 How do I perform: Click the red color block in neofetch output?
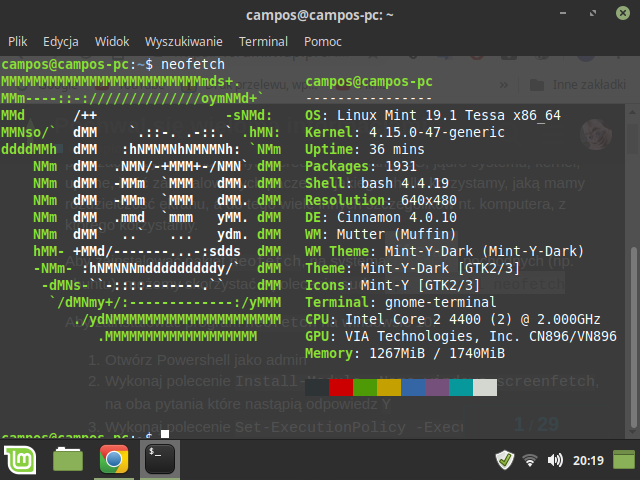(341, 388)
